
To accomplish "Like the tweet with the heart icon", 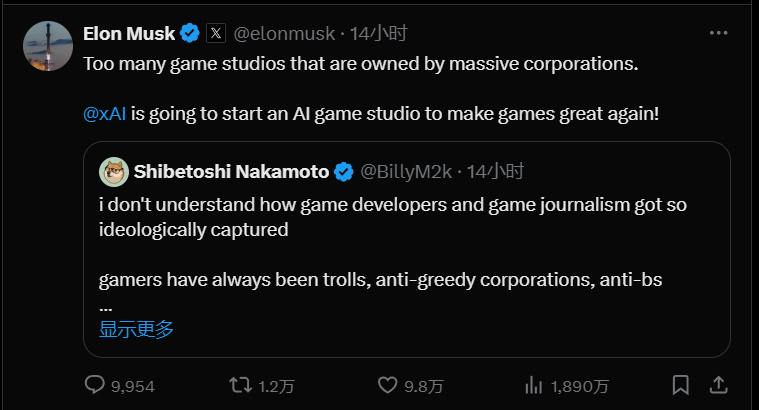I will [x=388, y=385].
